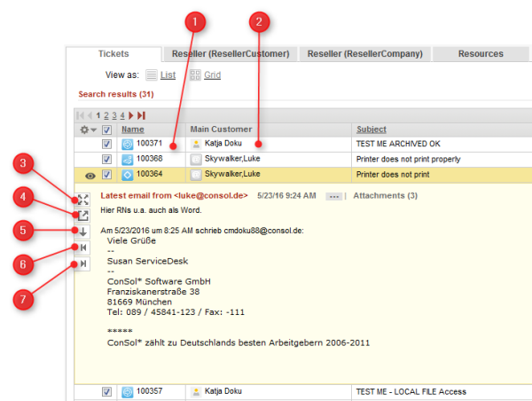Select Skywalker,Luke in row 100368
532x401 pixels.
pos(232,159)
